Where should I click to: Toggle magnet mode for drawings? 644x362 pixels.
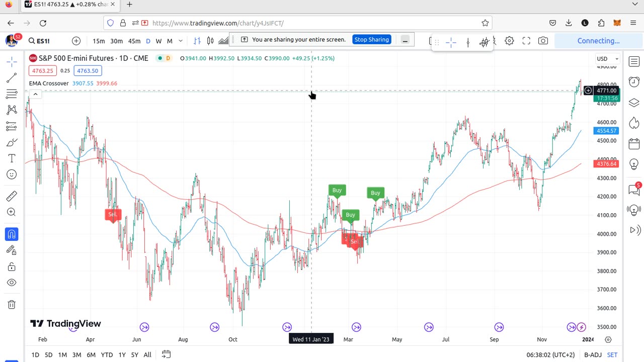coord(12,234)
